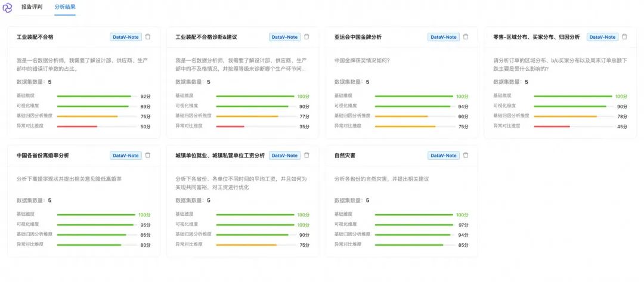Delete the 工业装配不合格 card via trash icon
Screen dimensions: 644x282
click(x=148, y=37)
